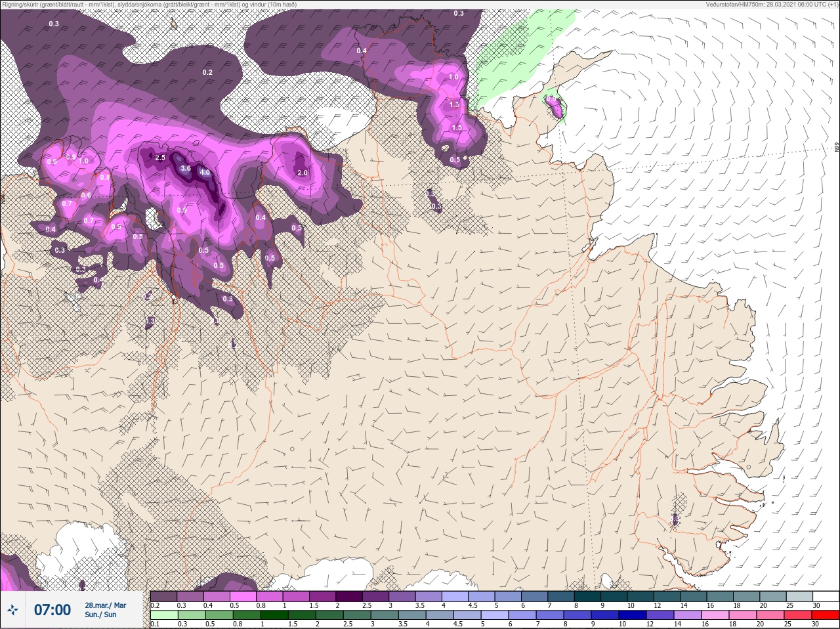Select the 1.5 precipitation label on map

pyautogui.click(x=457, y=127)
